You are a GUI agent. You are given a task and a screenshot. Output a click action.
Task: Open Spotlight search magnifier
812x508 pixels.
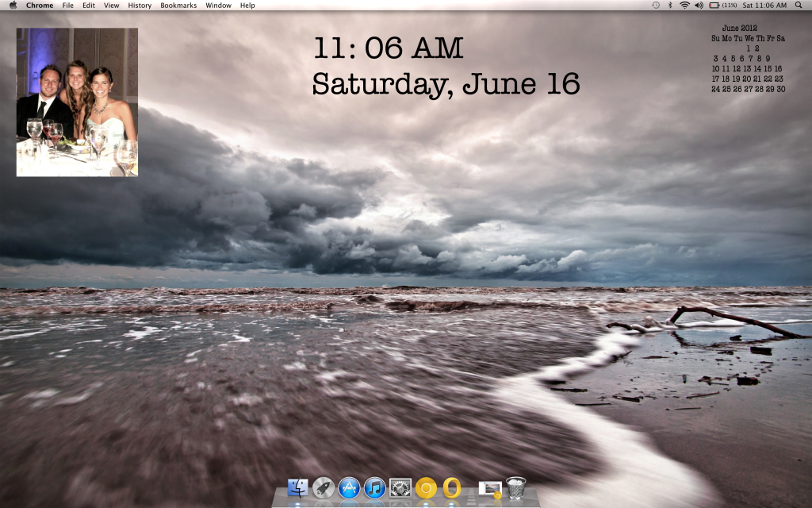tap(799, 6)
